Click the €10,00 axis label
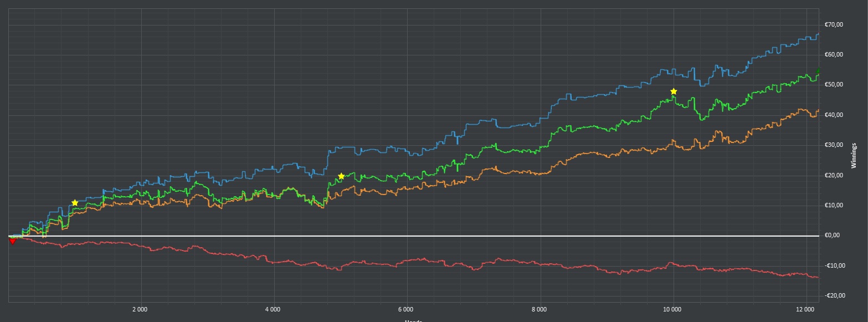Screen dimensions: 868x322 834,205
